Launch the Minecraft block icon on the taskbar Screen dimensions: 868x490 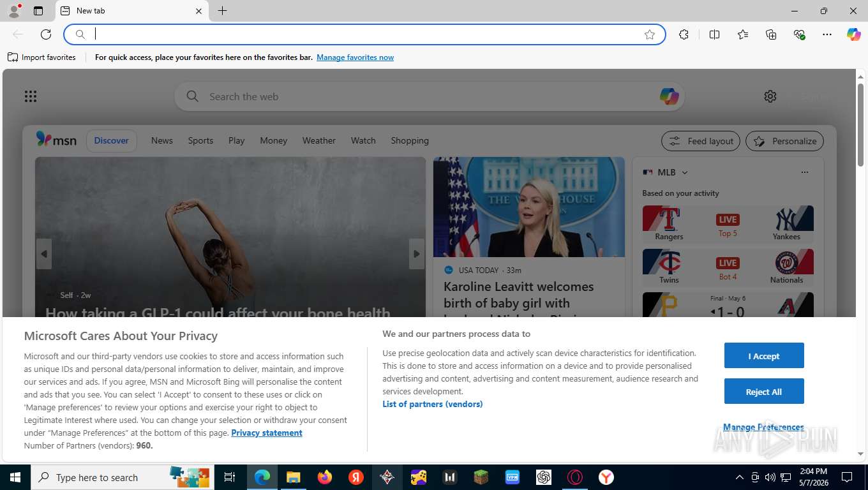(x=481, y=477)
